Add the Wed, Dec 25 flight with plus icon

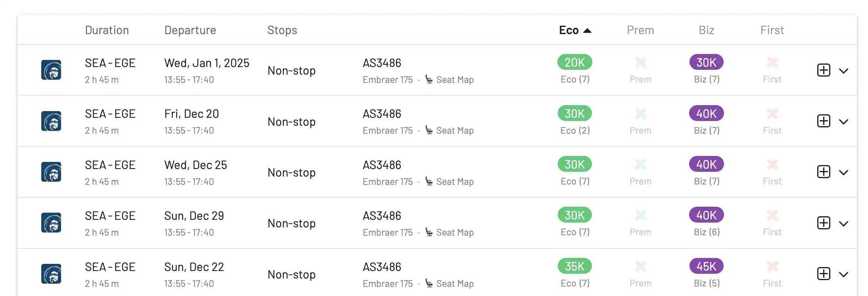point(824,172)
